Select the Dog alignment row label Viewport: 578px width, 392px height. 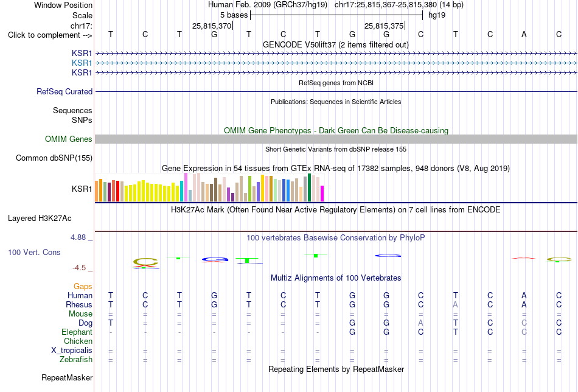pyautogui.click(x=85, y=323)
